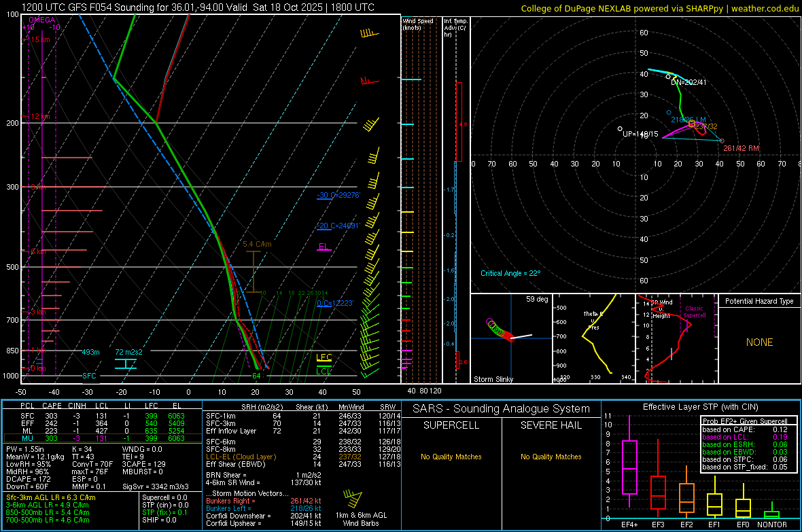Click the PW = 1.55in value
The width and height of the screenshot is (802, 532).
(x=25, y=449)
